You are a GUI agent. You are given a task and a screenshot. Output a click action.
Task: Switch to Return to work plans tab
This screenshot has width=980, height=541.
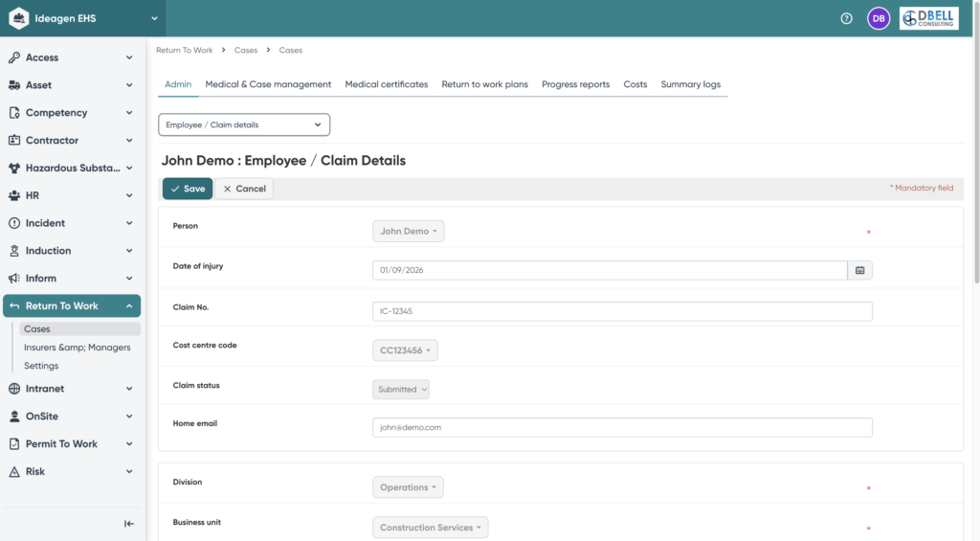484,84
